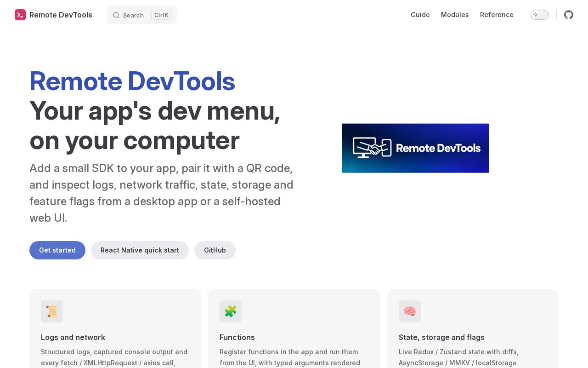The width and height of the screenshot is (588, 368).
Task: Open the Guide nav item
Action: pos(420,15)
